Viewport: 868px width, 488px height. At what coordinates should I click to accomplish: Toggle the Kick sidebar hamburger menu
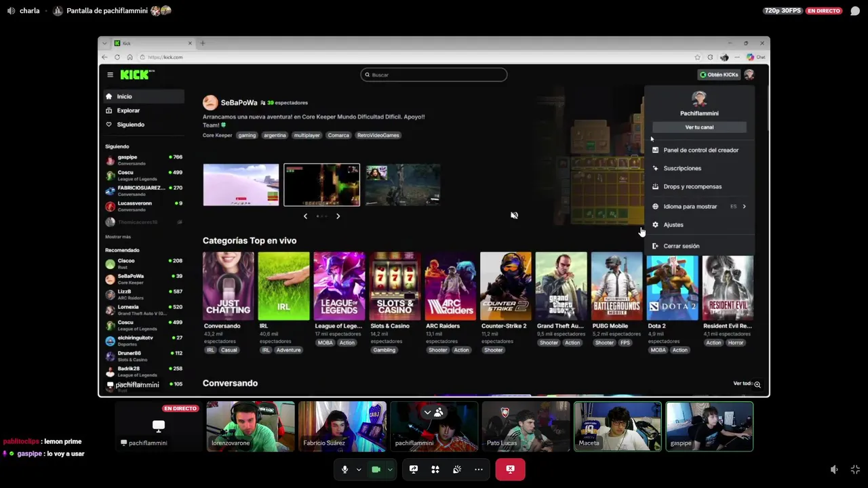point(110,75)
